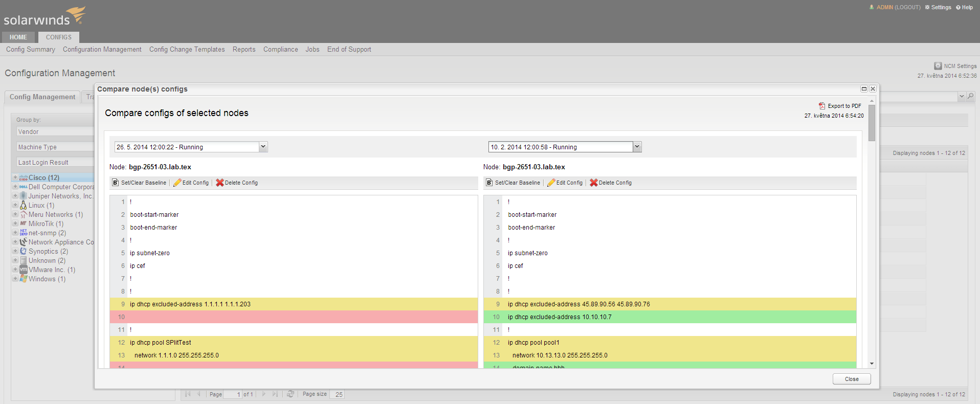Open the Reports menu item
Screen dimensions: 980x404
click(x=244, y=50)
